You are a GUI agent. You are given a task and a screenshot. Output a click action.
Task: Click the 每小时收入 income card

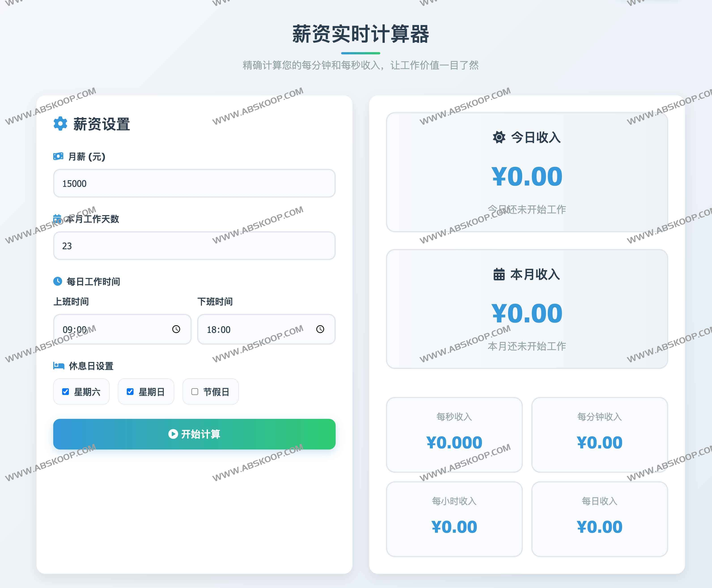(x=454, y=519)
